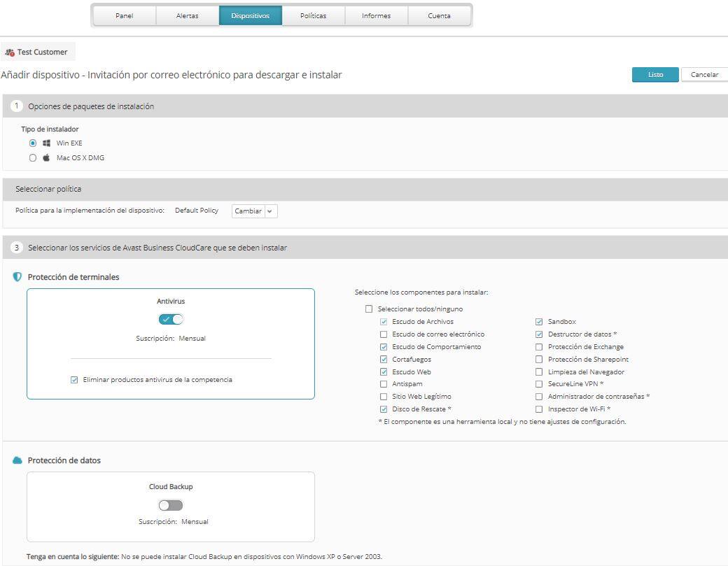Image resolution: width=728 pixels, height=566 pixels.
Task: Open the Alertas tab
Action: [x=187, y=16]
